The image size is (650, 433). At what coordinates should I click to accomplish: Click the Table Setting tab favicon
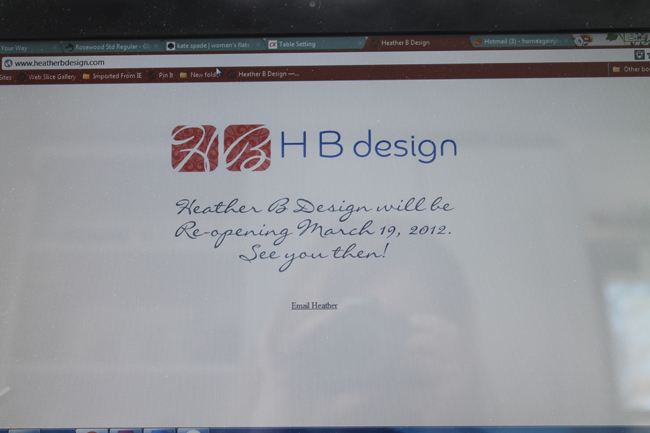(x=272, y=45)
